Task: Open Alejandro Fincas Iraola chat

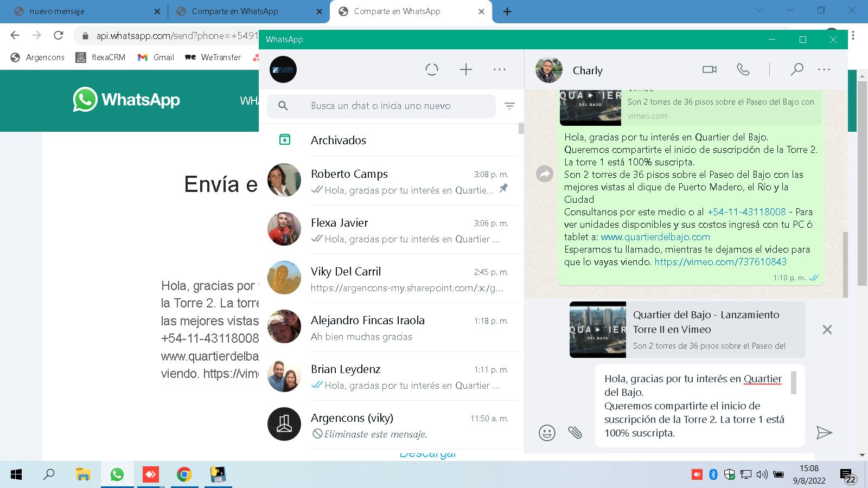Action: 388,328
